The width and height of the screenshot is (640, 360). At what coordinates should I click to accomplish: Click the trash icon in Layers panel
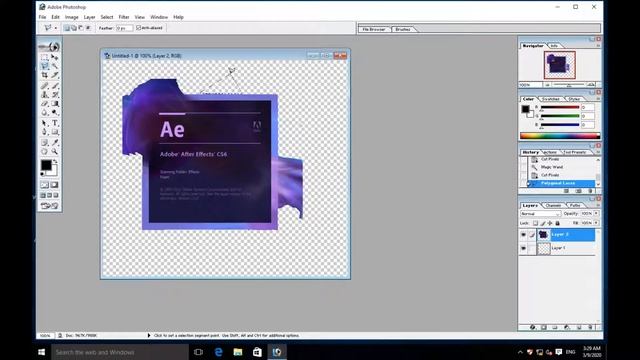pos(590,327)
